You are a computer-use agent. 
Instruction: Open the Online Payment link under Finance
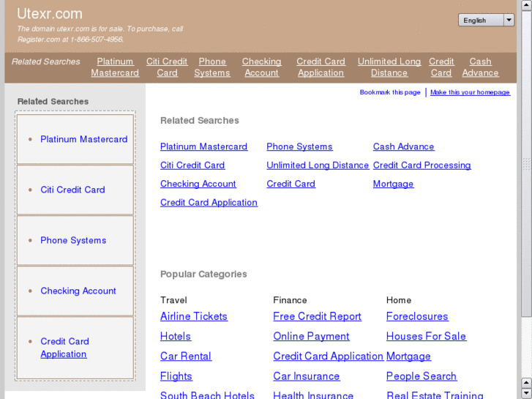tap(311, 337)
